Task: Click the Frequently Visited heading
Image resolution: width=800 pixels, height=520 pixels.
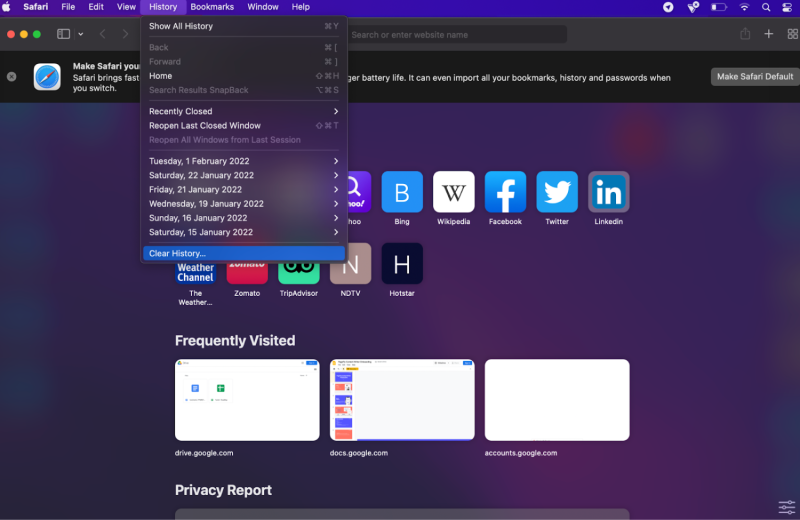Action: tap(235, 340)
